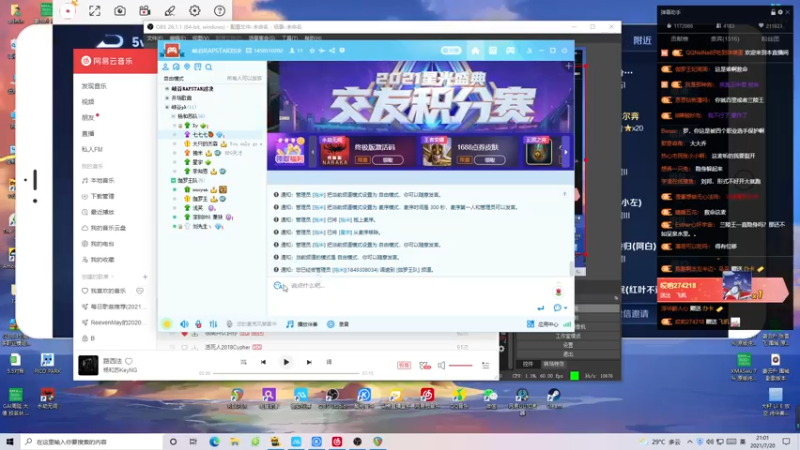Mute the speaker in the YY bottom bar

(x=184, y=324)
